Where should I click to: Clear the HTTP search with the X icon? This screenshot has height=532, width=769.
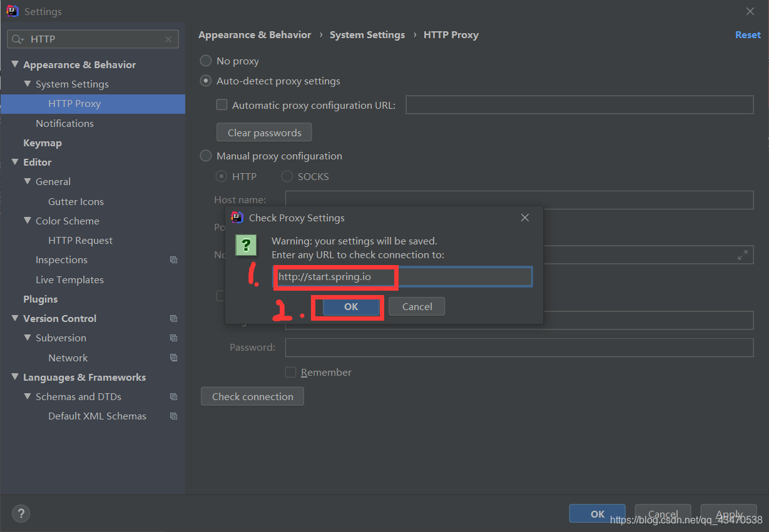(168, 39)
